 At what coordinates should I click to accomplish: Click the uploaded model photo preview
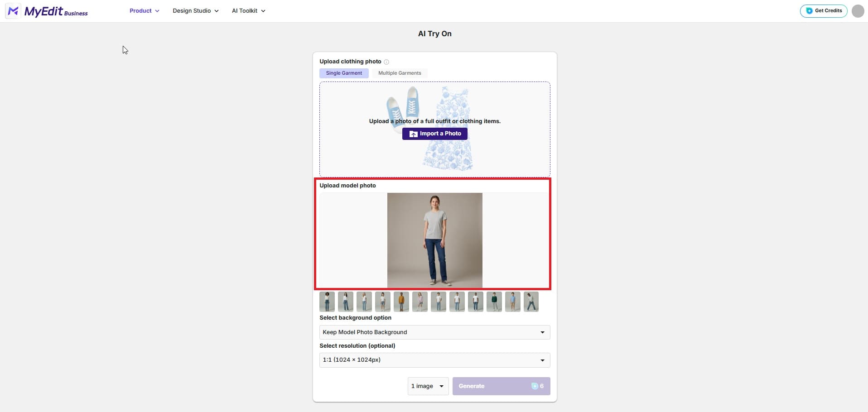pyautogui.click(x=434, y=240)
